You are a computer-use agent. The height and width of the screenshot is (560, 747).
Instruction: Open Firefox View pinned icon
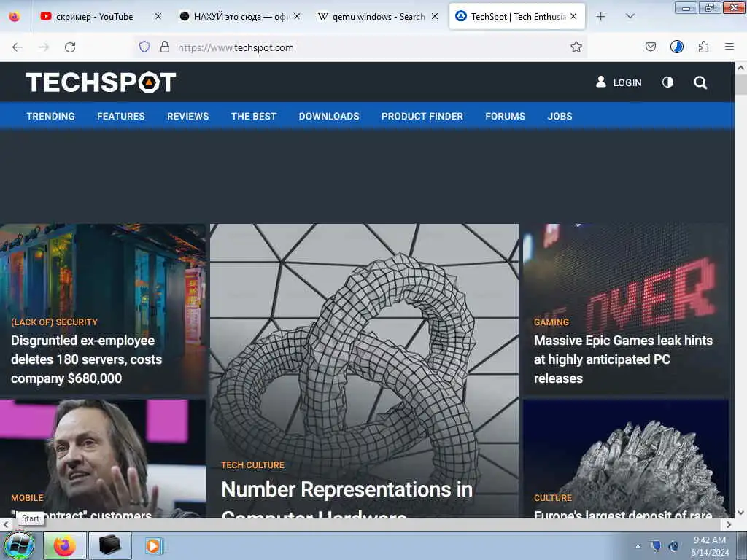click(x=15, y=17)
